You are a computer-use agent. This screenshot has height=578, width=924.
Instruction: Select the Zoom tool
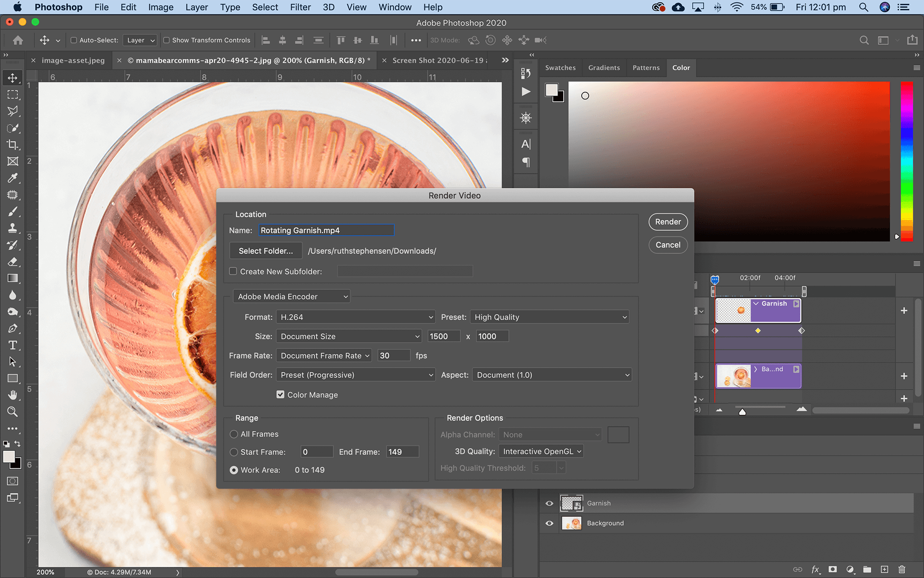(x=12, y=412)
